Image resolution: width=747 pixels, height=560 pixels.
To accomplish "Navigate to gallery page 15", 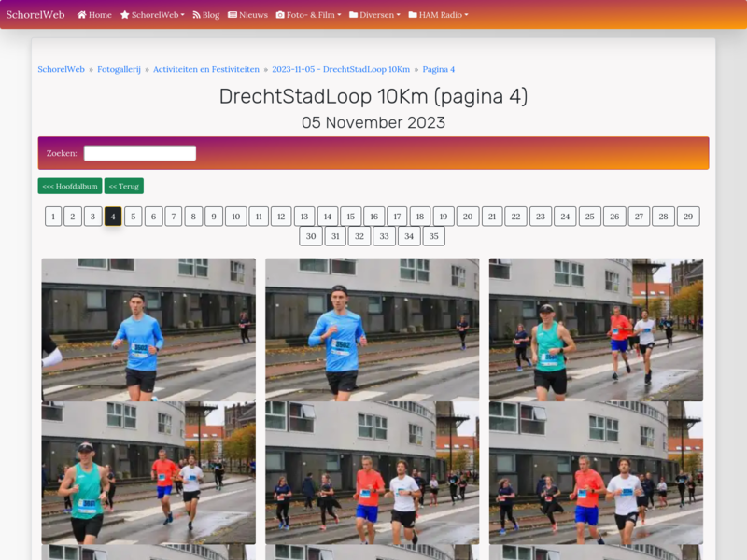I will pos(351,217).
